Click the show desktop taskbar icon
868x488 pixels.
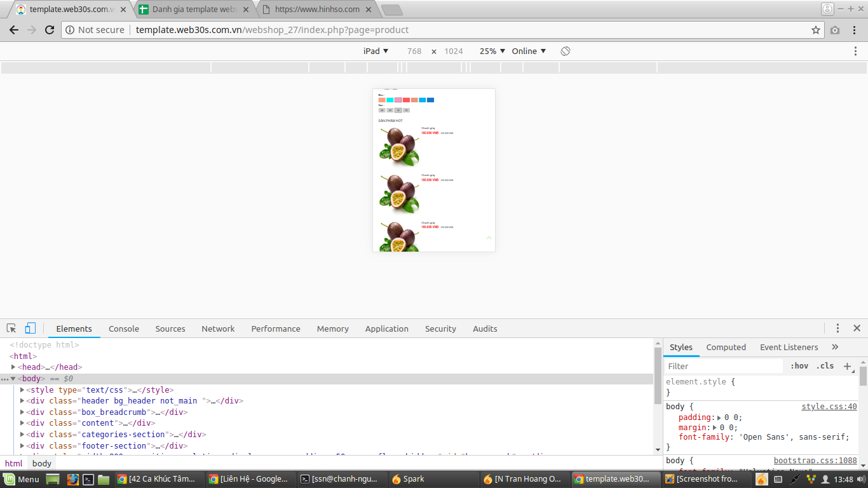[x=53, y=479]
